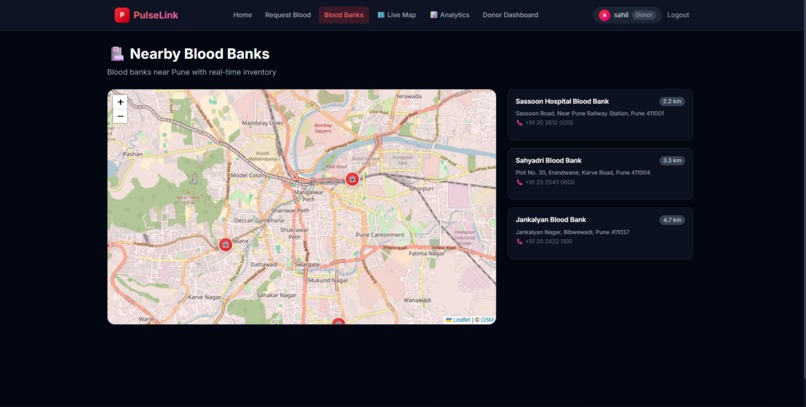Click Deccan Gymkhana label on the map
This screenshot has height=407, width=806.
point(259,220)
